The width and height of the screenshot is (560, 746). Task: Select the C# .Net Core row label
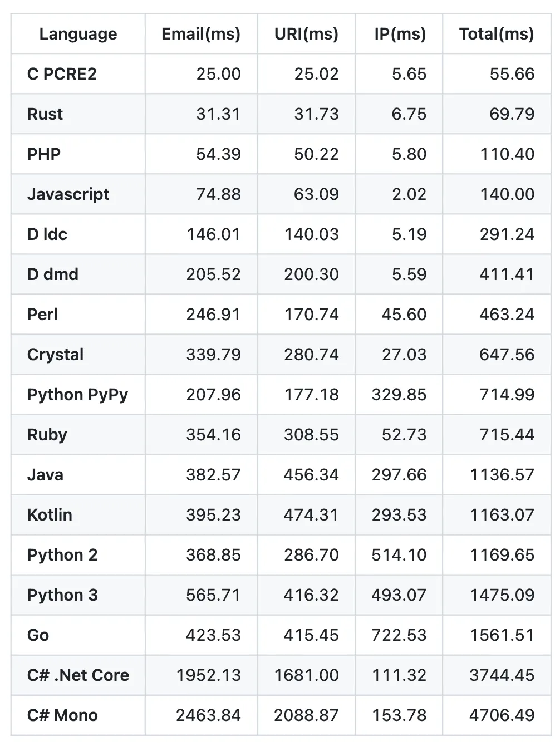(x=78, y=675)
